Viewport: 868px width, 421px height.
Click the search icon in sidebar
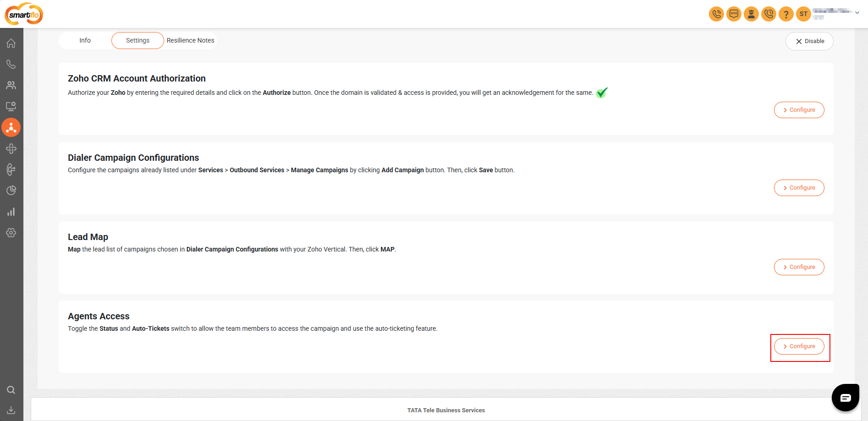[11, 390]
